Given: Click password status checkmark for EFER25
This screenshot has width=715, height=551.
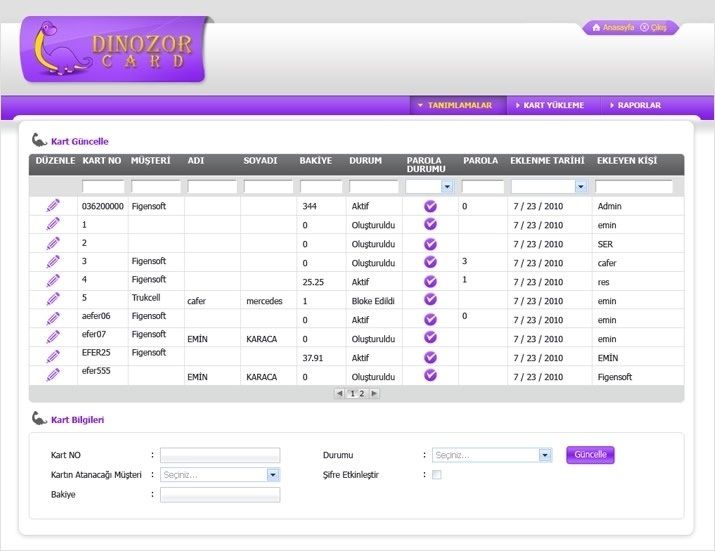Looking at the screenshot, I should point(430,357).
